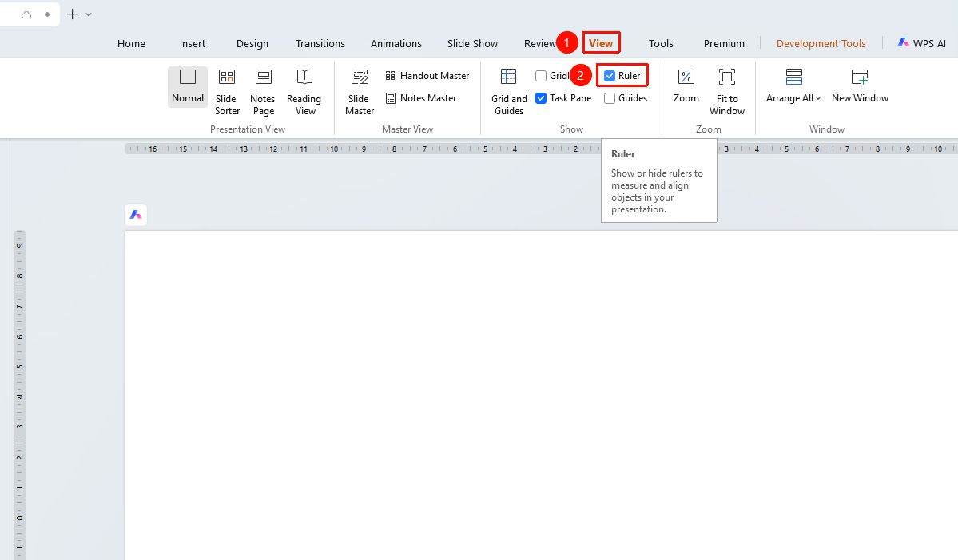Open the Notes Master
958x560 pixels.
pos(421,98)
